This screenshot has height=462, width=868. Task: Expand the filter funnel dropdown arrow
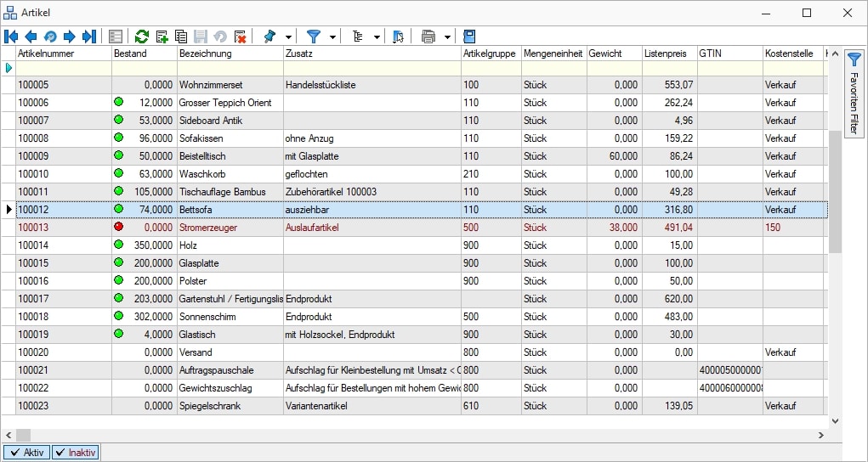[x=332, y=37]
